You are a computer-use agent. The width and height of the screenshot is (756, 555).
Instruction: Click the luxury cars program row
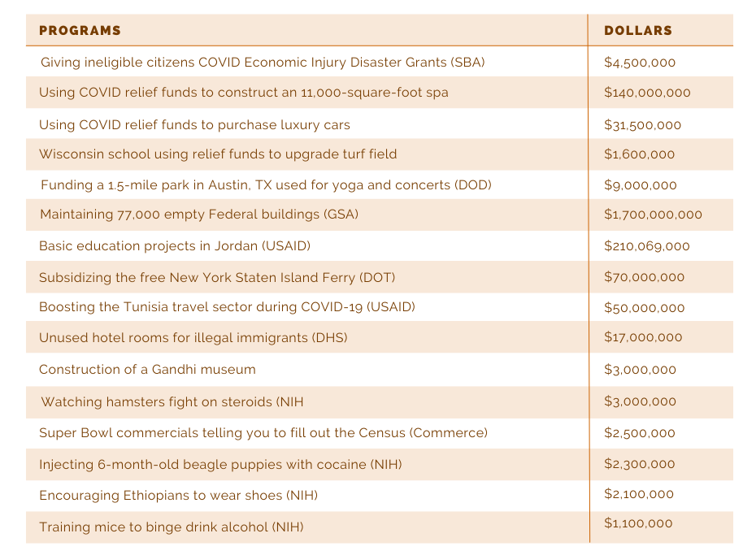click(194, 124)
